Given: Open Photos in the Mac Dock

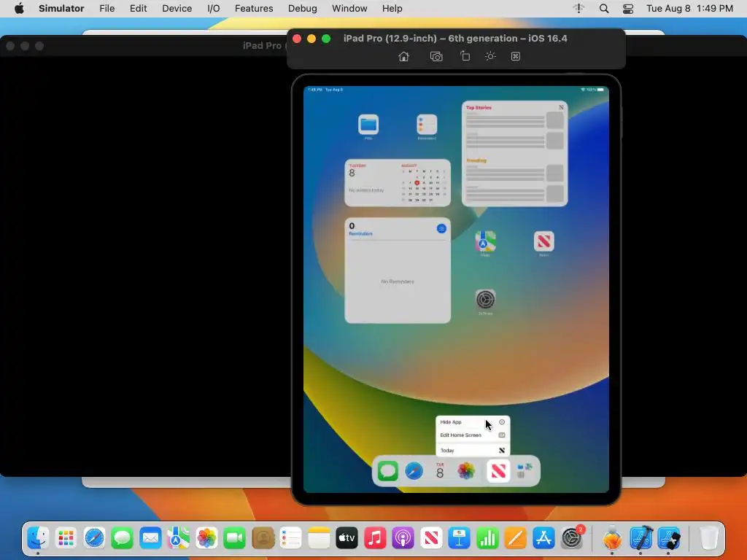Looking at the screenshot, I should point(206,538).
